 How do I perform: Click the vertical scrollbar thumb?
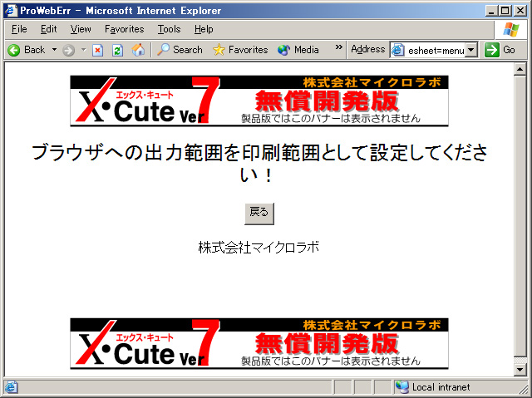pyautogui.click(x=520, y=216)
